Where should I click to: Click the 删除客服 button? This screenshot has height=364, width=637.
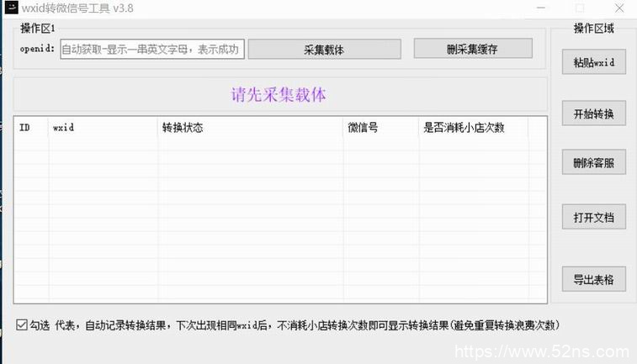(593, 162)
